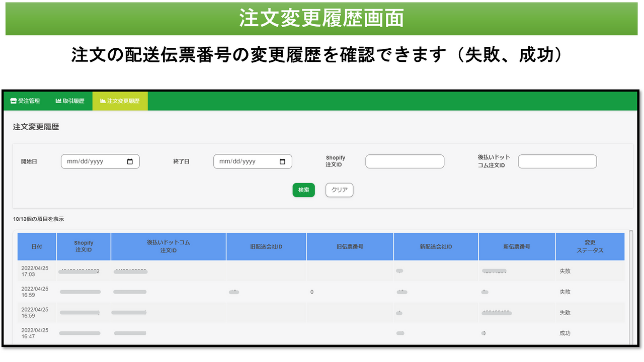
Task: Click the 0 value in 旧伝票番号 column
Action: [x=312, y=292]
